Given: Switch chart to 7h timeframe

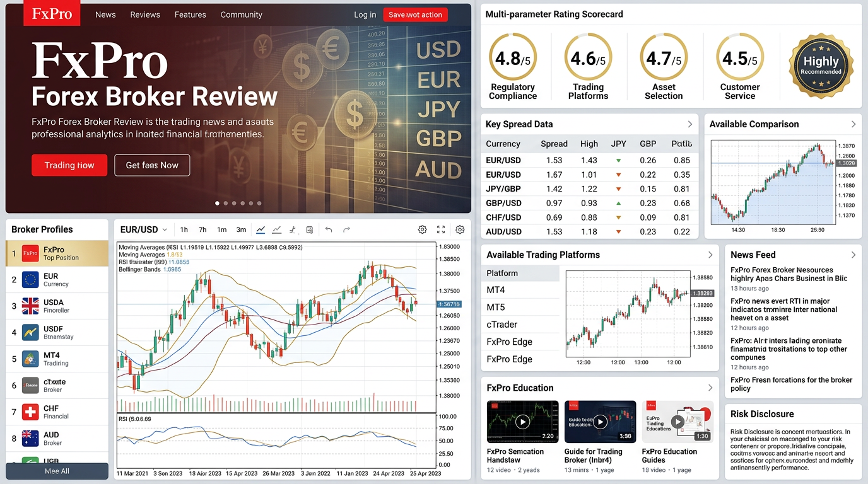Looking at the screenshot, I should (x=202, y=230).
